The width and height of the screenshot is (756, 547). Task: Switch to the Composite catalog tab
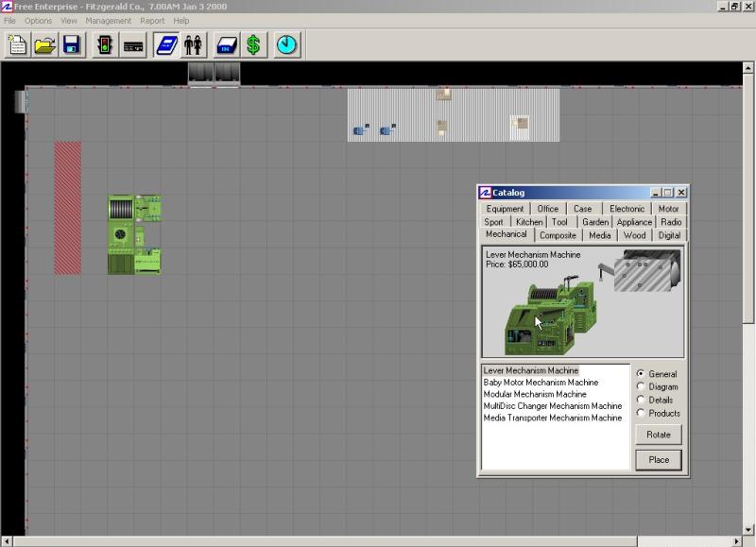point(558,235)
